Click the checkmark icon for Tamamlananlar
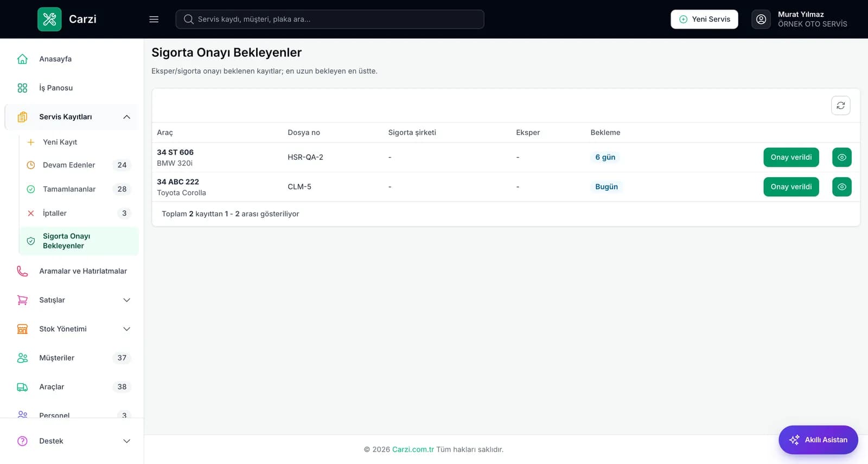 (31, 189)
